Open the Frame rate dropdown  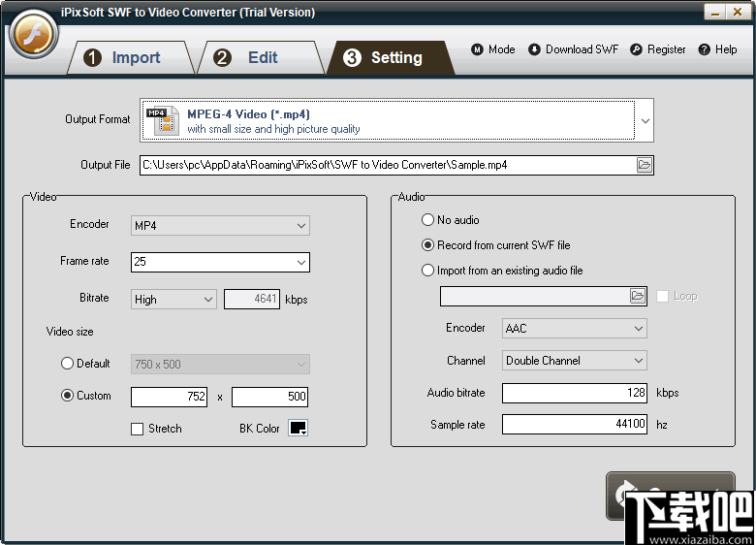(x=220, y=263)
